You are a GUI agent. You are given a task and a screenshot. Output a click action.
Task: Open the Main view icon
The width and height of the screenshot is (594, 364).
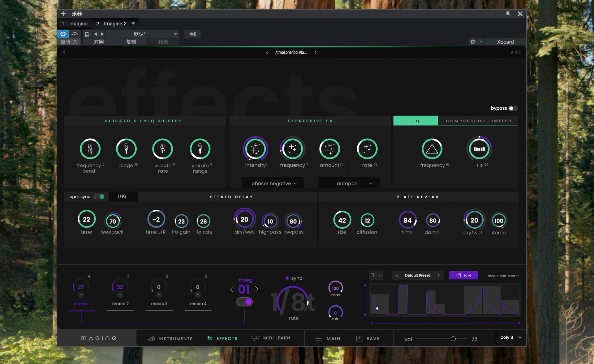(x=319, y=339)
